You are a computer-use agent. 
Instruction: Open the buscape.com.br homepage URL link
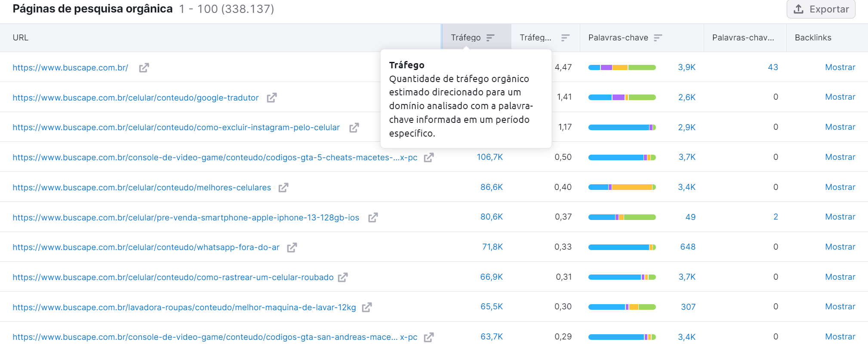pos(71,67)
